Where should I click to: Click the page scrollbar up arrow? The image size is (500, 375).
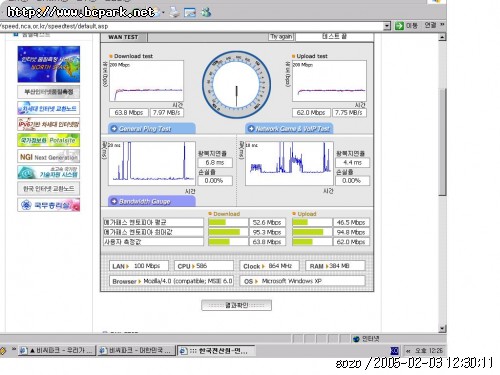(442, 37)
